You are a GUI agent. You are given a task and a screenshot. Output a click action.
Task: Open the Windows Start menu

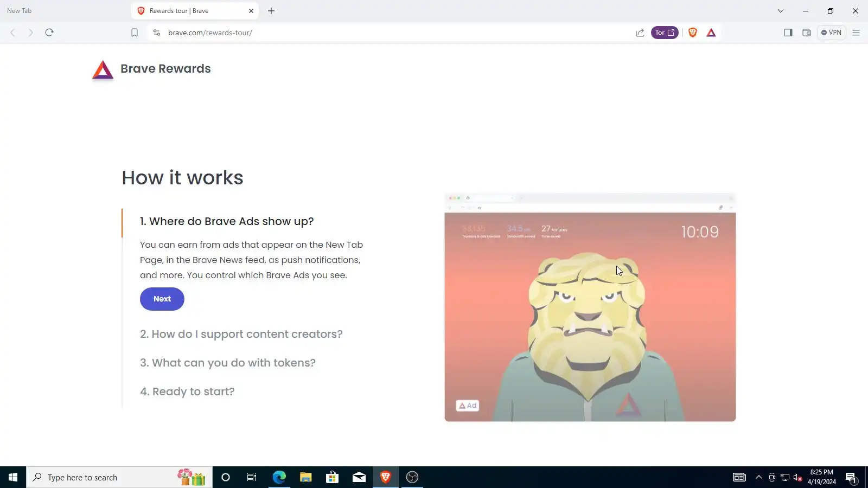(13, 477)
